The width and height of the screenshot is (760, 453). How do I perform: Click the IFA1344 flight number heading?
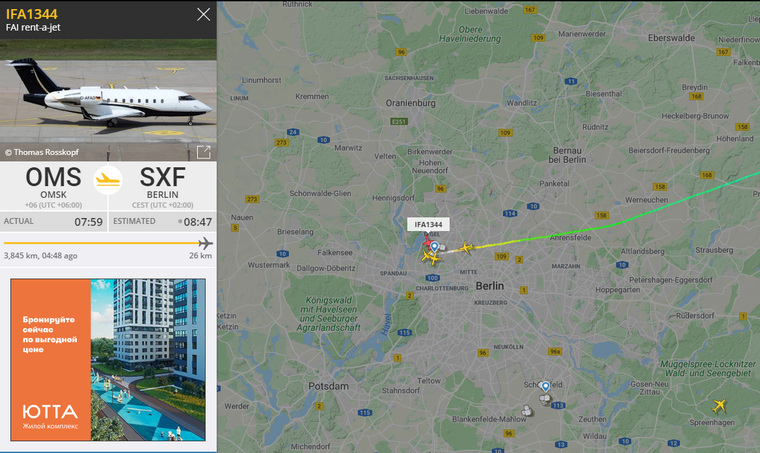(x=32, y=14)
